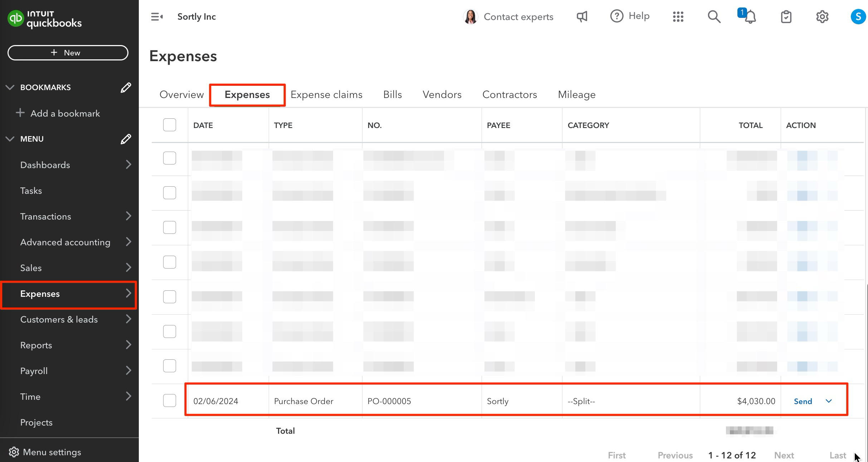This screenshot has width=868, height=462.
Task: Check the second blurred row checkbox
Action: coord(170,192)
